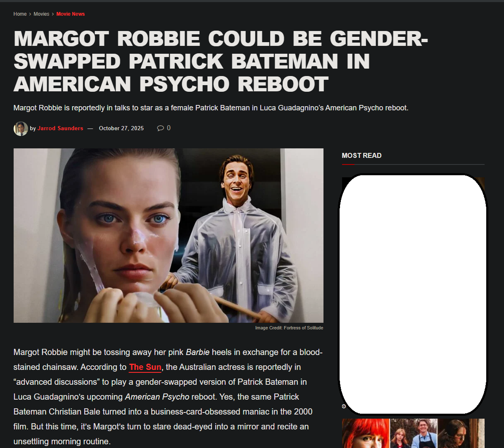Click the paragraph mentioning Barbie heels
The image size is (504, 448).
click(169, 397)
